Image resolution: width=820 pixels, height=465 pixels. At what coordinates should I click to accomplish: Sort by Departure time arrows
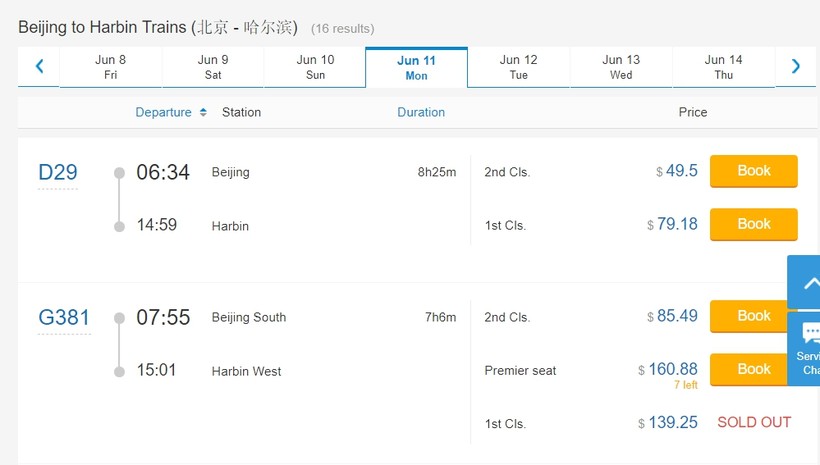[x=203, y=113]
